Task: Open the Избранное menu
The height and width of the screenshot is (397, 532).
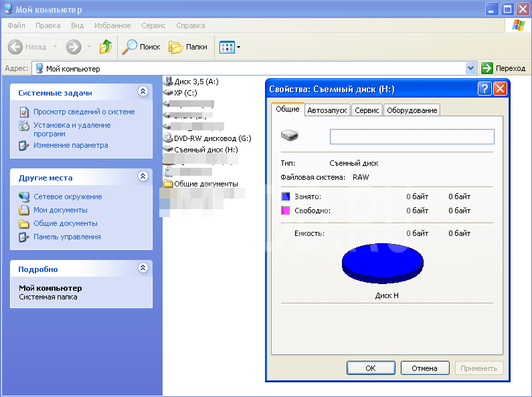Action: [x=112, y=25]
